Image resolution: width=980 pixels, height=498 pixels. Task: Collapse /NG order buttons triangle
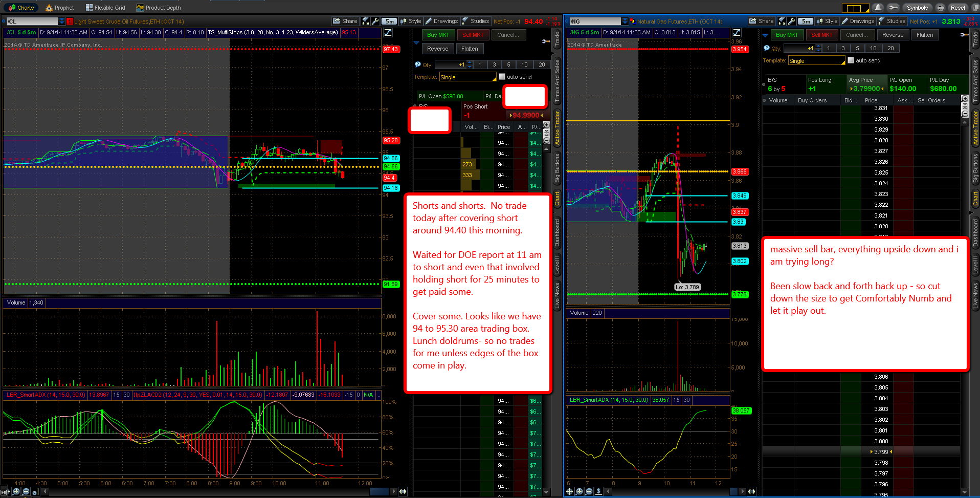tap(765, 35)
